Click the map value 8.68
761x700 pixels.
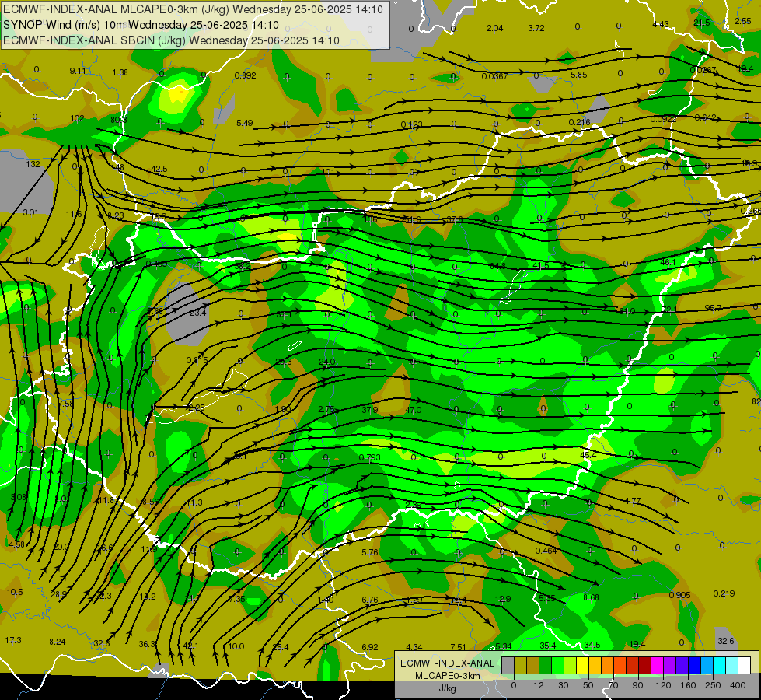pos(591,597)
